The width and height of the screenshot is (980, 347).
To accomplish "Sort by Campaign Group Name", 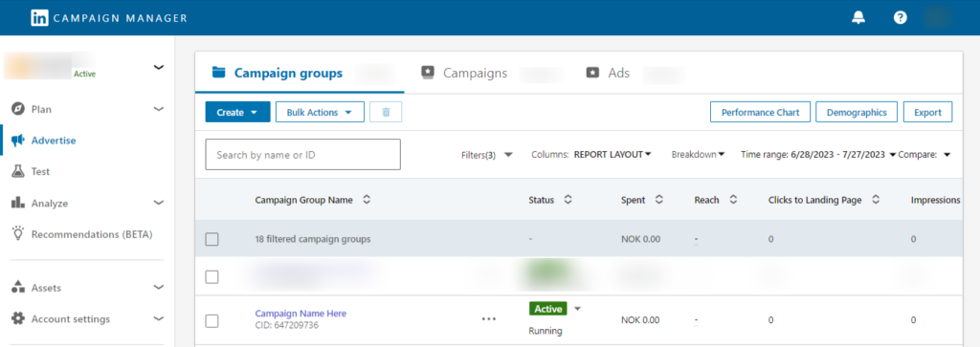I will click(367, 201).
